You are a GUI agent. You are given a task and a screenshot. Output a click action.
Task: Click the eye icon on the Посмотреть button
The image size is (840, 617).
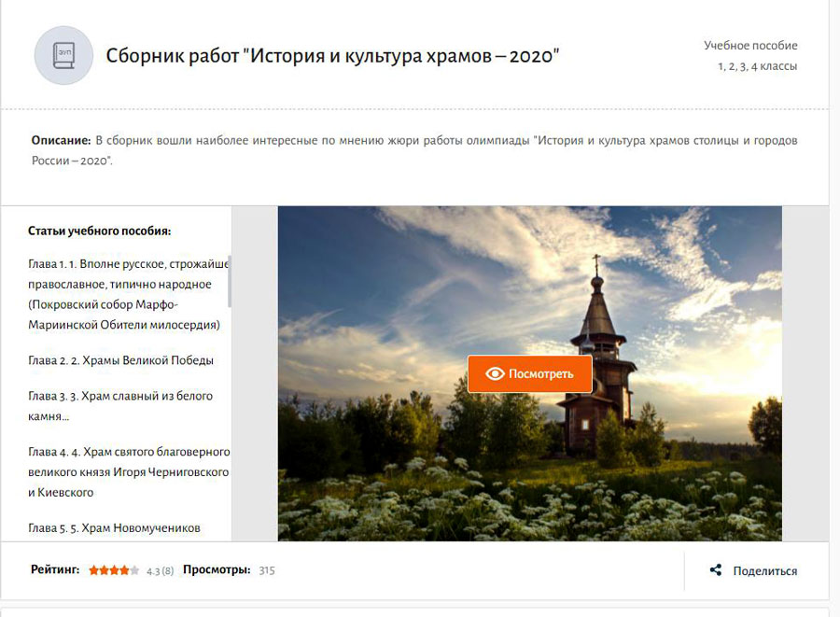pyautogui.click(x=495, y=374)
